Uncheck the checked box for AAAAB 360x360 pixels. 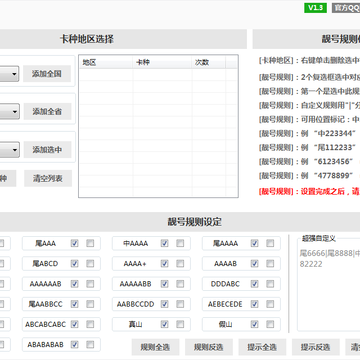[255, 264]
